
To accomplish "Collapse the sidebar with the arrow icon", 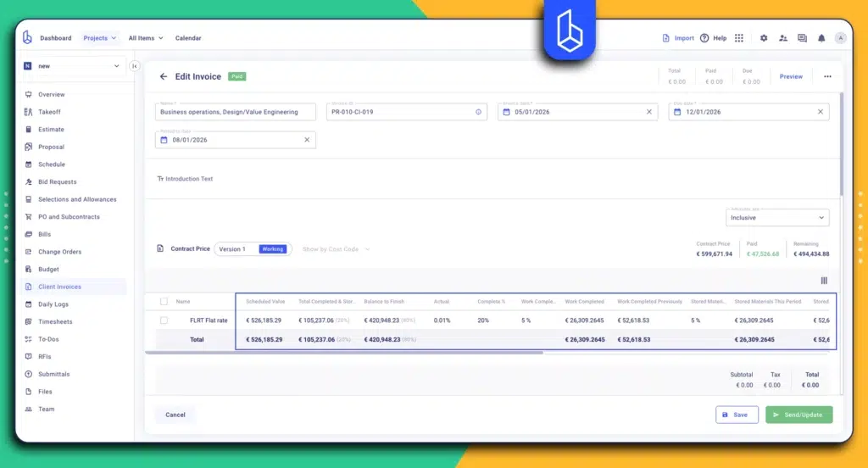I will click(135, 66).
